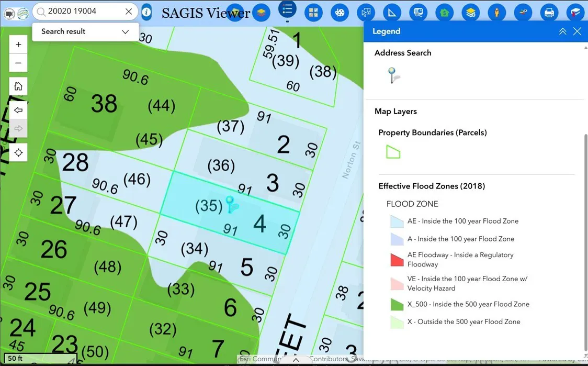Click the locate crosshair button
This screenshot has width=588, height=366.
[x=18, y=152]
